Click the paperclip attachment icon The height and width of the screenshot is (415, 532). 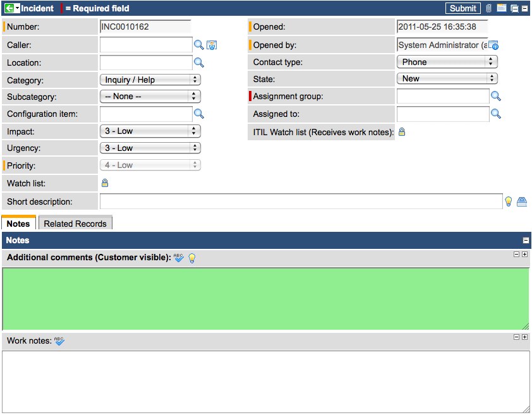click(488, 8)
